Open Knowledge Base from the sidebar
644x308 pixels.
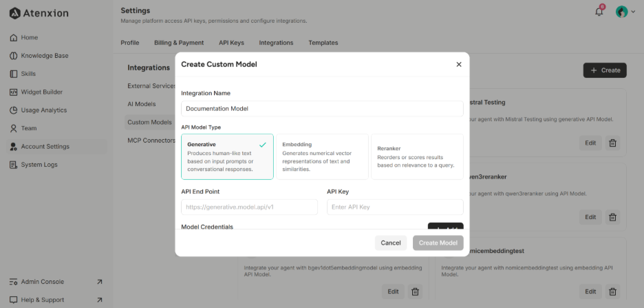tap(39, 56)
